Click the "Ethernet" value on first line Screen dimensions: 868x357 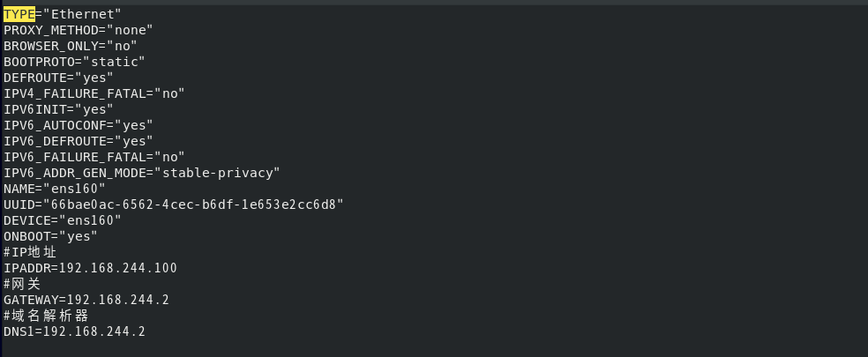[86, 14]
